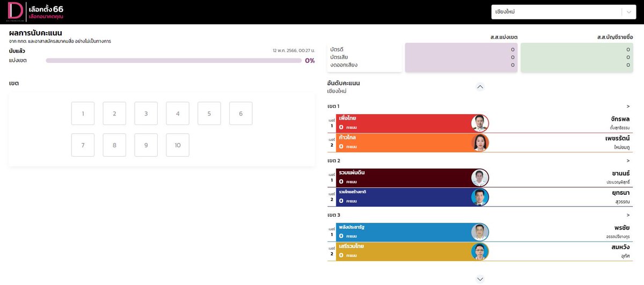Click the บัตรดี row label
Viewport: 644px width, 285px height.
pyautogui.click(x=337, y=49)
